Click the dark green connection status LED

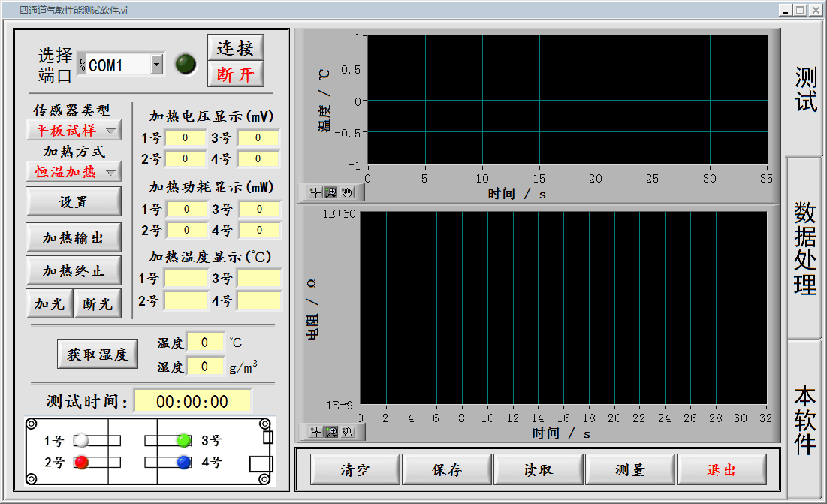click(x=185, y=65)
